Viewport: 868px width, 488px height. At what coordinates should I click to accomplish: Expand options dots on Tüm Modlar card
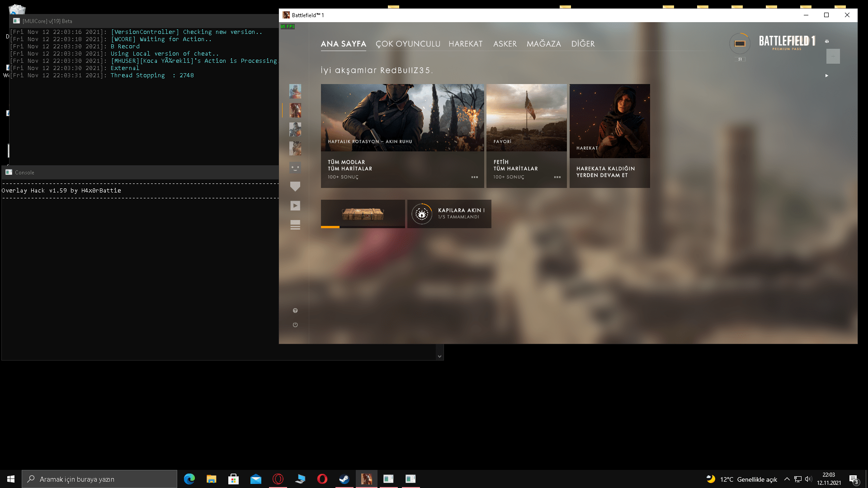[x=475, y=177]
